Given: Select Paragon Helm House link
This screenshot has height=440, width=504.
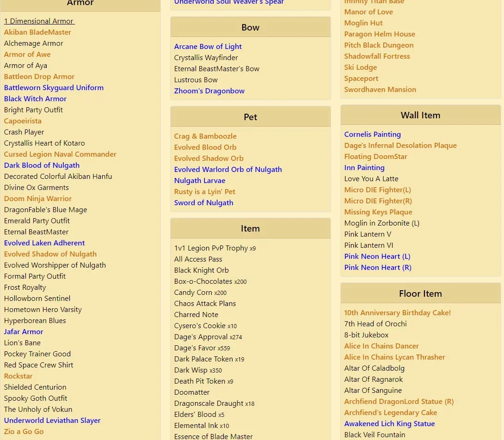Looking at the screenshot, I should [379, 34].
